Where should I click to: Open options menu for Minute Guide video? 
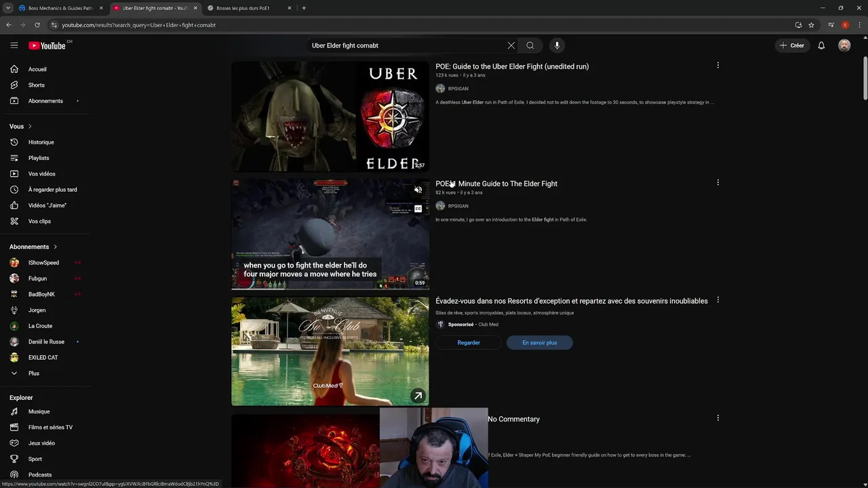pos(717,183)
